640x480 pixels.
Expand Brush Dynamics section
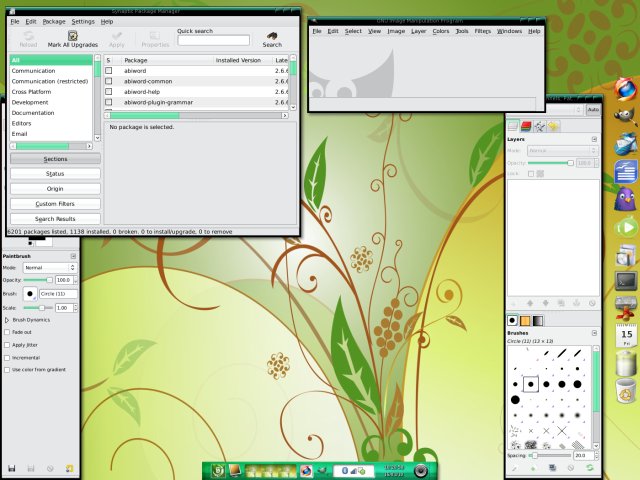[x=7, y=320]
